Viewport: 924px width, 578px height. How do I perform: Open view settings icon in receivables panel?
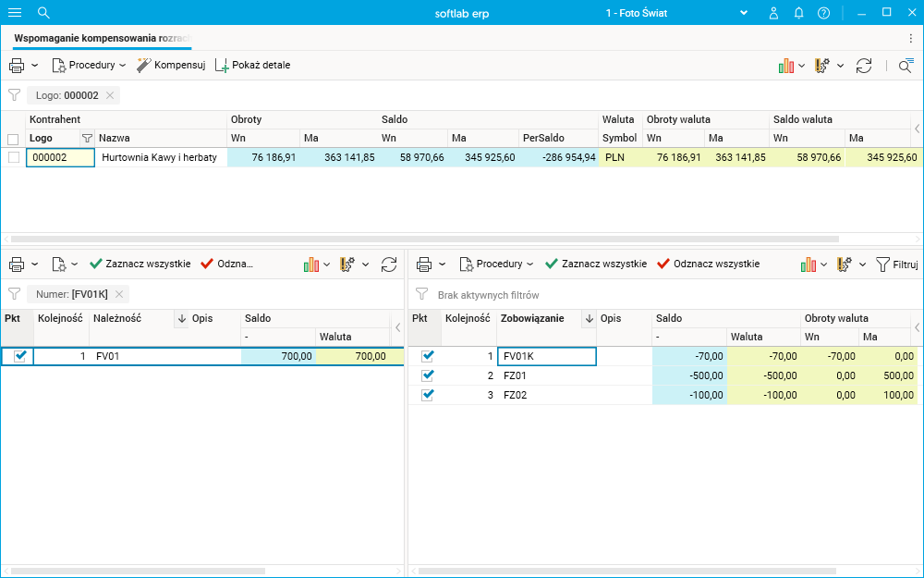point(347,264)
